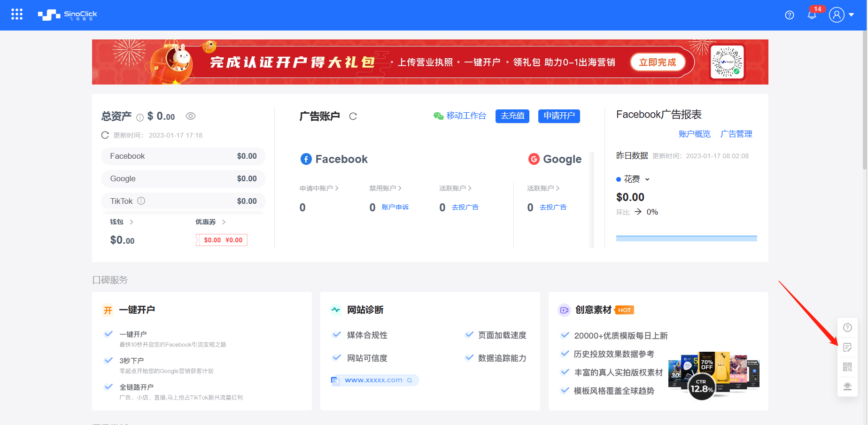The image size is (868, 425).
Task: Expand the user account dropdown arrow
Action: tap(851, 15)
